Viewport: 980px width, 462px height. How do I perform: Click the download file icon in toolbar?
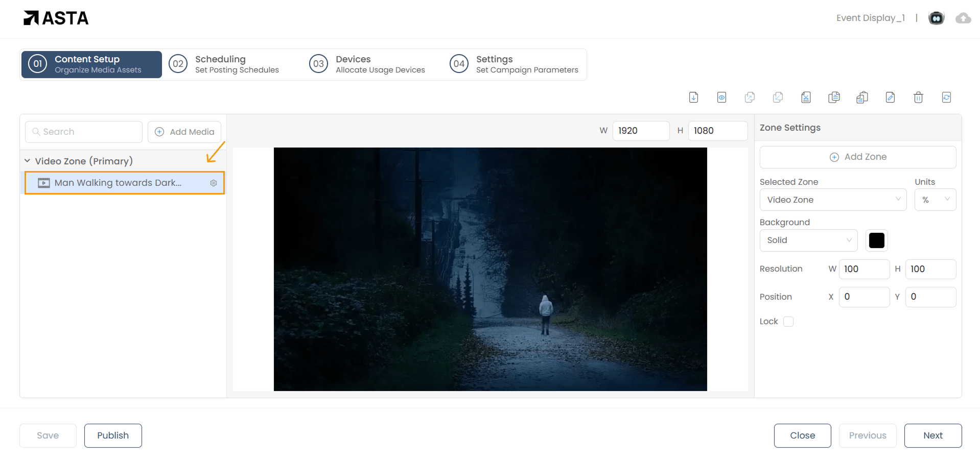[693, 97]
